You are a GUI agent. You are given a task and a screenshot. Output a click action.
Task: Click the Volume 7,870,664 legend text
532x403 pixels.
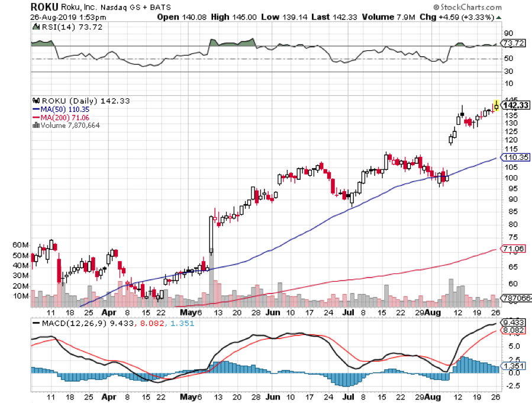click(x=70, y=125)
